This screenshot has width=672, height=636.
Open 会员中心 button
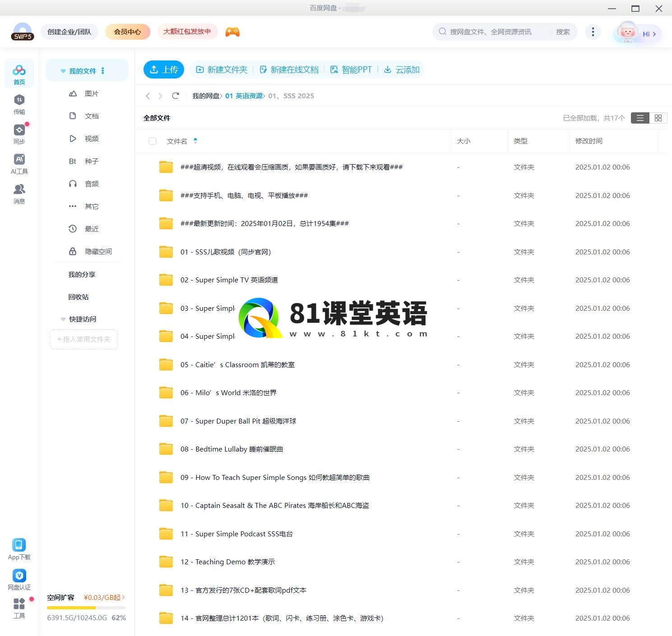click(x=127, y=32)
